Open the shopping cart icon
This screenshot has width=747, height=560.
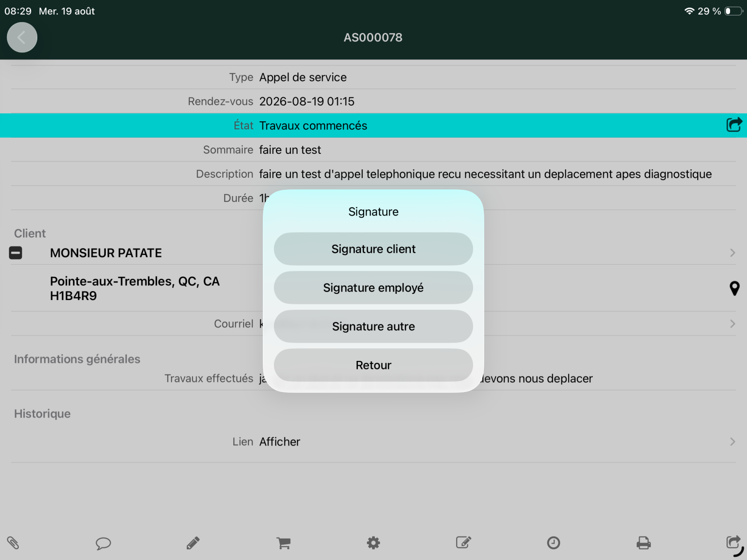point(283,543)
